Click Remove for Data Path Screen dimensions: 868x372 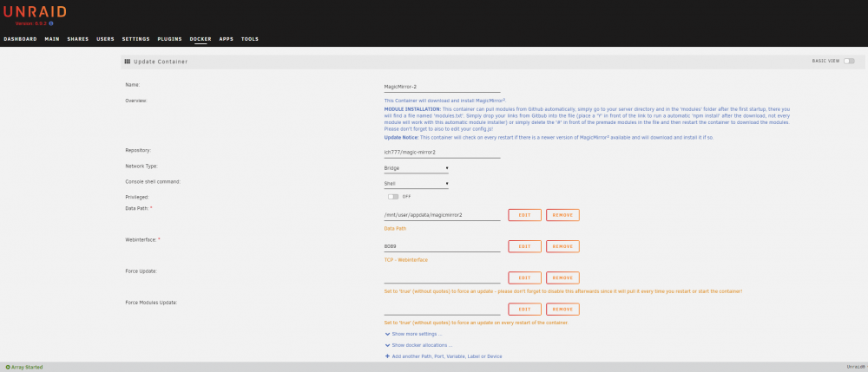(x=562, y=215)
